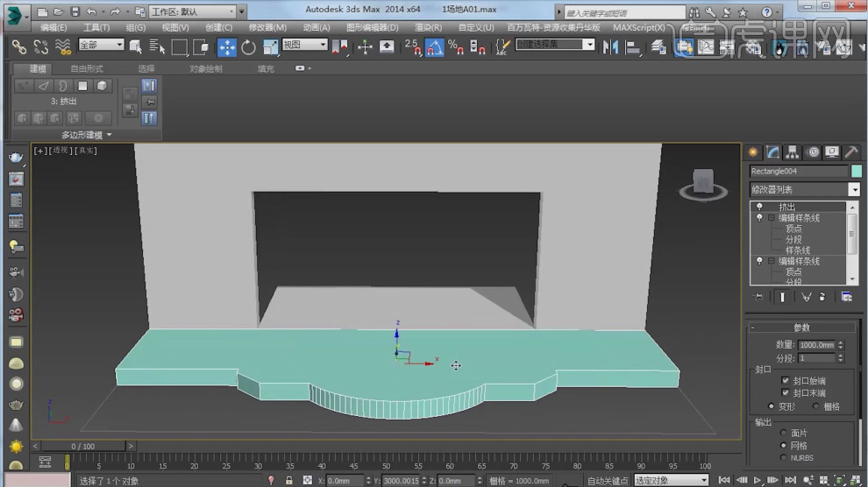Select the Move tool in main toolbar
This screenshot has height=487, width=868.
pos(227,47)
